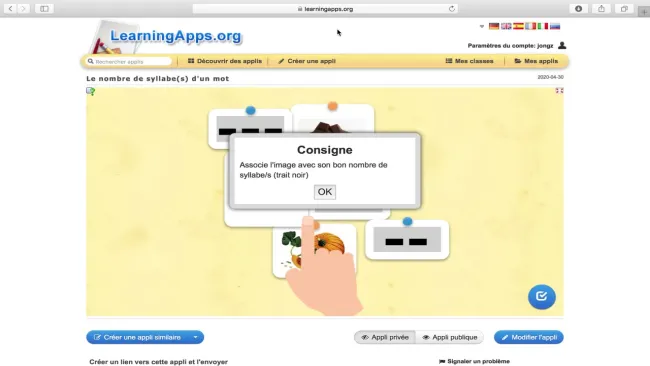Click the hint icon at top-left of the app
This screenshot has width=650, height=366.
(x=90, y=91)
